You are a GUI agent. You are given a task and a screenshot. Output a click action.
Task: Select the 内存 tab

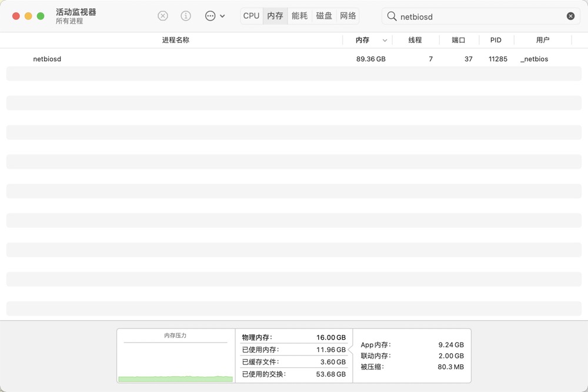pos(275,16)
